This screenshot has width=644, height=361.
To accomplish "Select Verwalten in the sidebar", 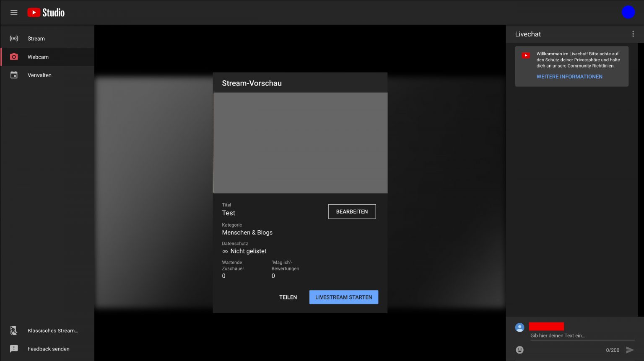I will [x=39, y=75].
